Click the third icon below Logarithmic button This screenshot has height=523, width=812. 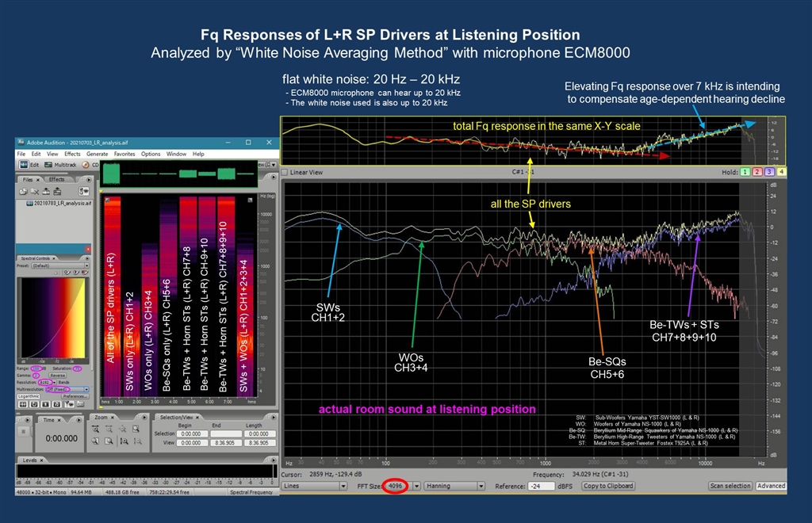pos(45,404)
